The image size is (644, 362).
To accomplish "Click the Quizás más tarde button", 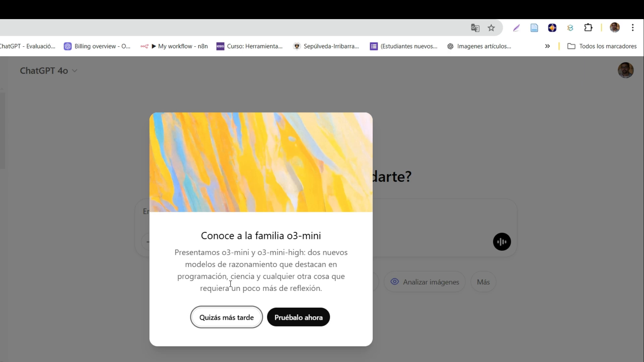I will coord(226,317).
